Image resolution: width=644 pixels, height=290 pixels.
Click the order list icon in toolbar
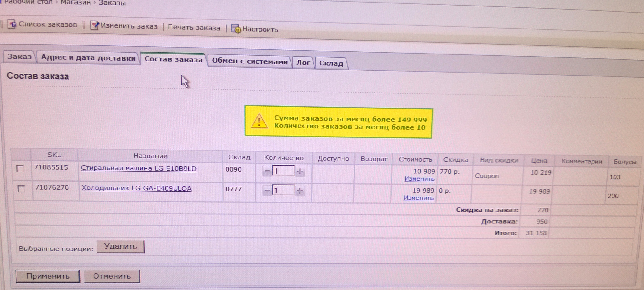click(12, 24)
